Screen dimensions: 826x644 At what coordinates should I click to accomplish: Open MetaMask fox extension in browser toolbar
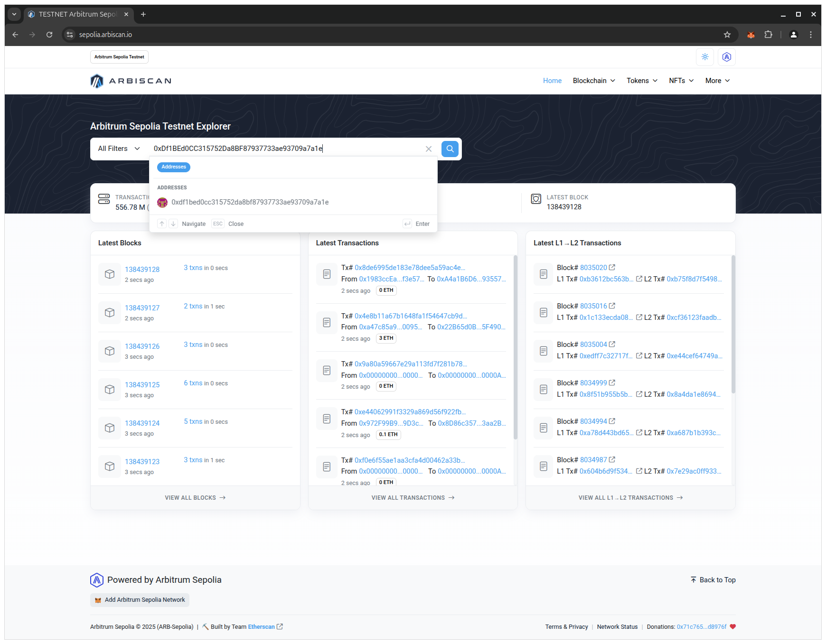coord(751,35)
